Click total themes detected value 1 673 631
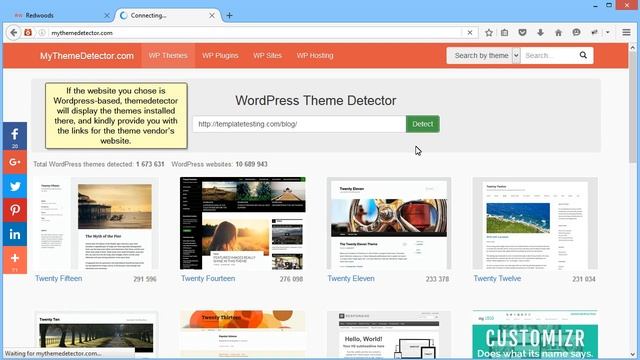Viewport: 640px width, 360px height. point(150,164)
